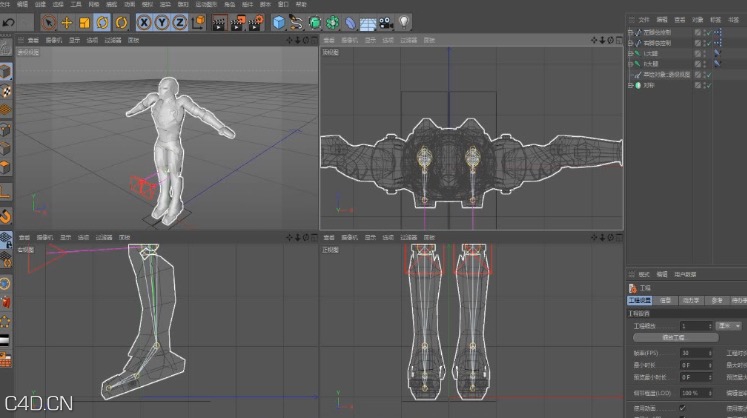The image size is (747, 418).
Task: Open the 厘米 unit dropdown
Action: coord(729,326)
